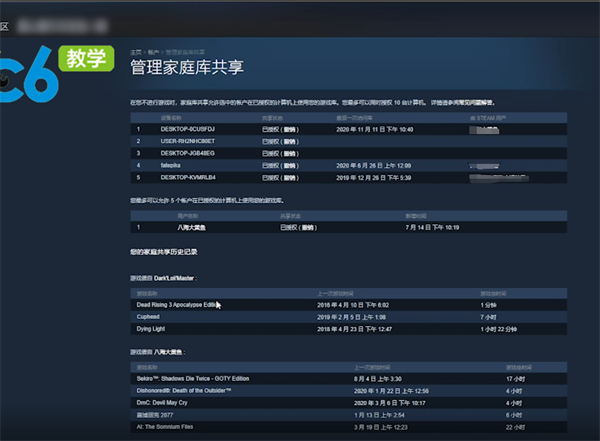Click Sekiro Shadows Die Twice GOTY Edition
600x441 pixels.
point(348,379)
